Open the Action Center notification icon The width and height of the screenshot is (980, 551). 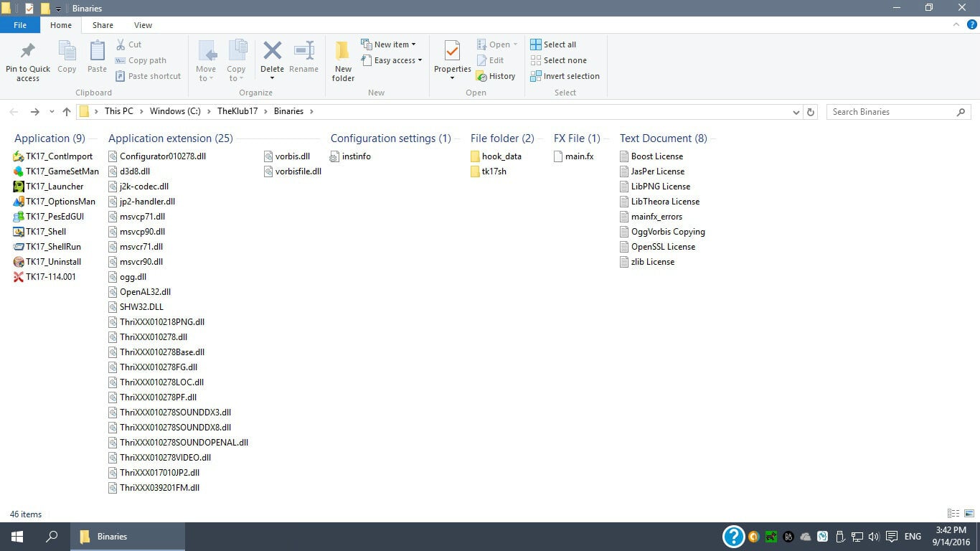892,537
